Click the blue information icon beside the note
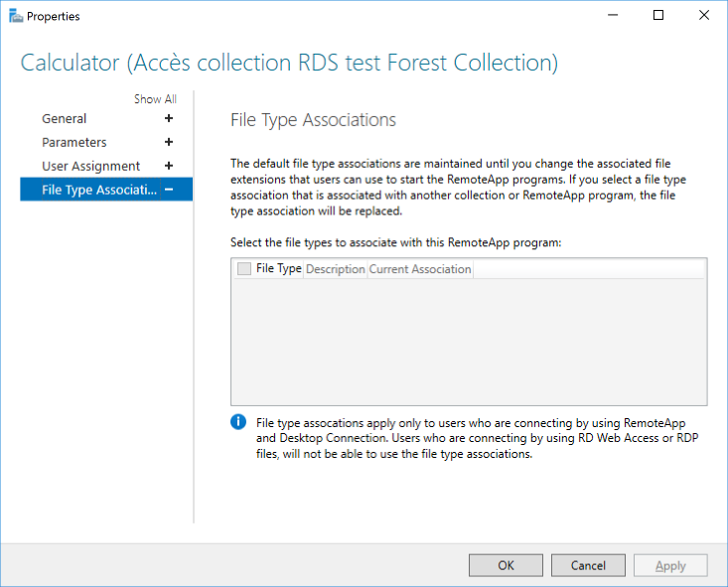 [x=238, y=422]
